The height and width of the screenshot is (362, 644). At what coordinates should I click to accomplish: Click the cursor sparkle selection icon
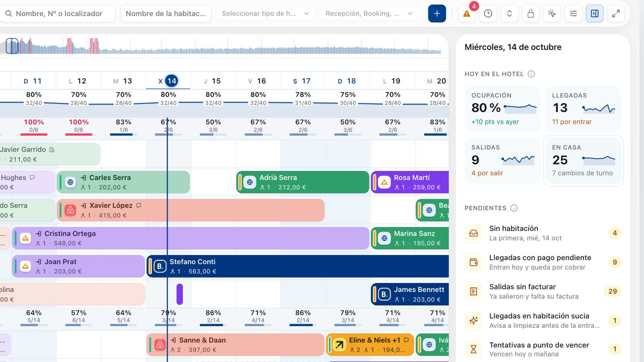click(552, 14)
